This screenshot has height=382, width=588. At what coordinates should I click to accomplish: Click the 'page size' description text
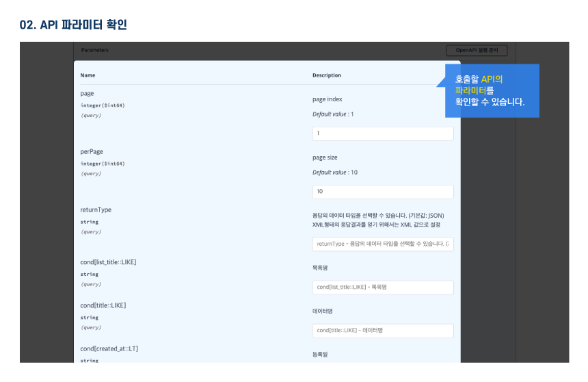[325, 157]
